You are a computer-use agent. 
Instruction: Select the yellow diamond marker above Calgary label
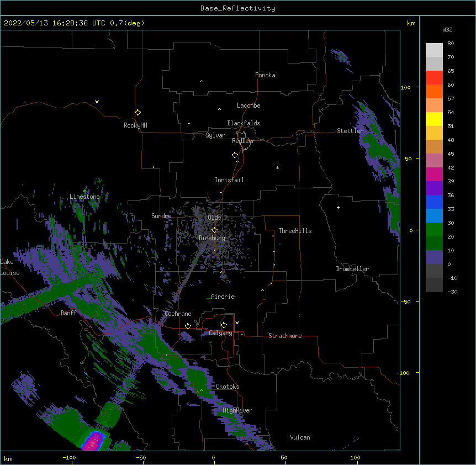(x=224, y=325)
